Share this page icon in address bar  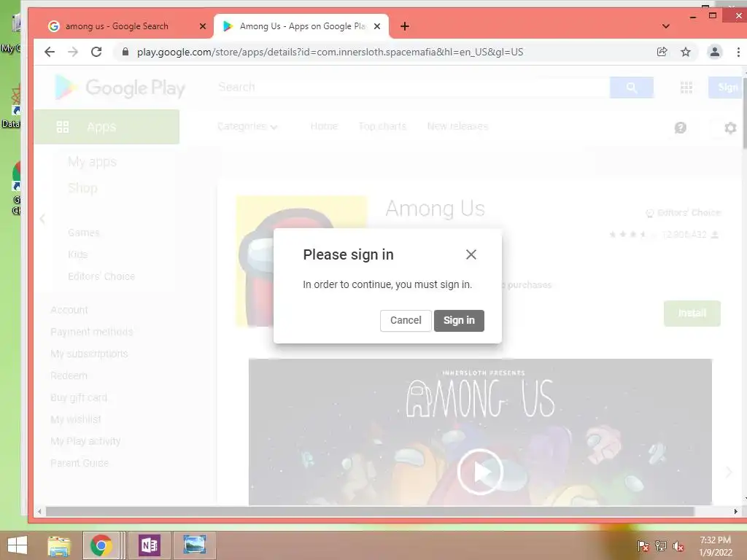(x=662, y=52)
